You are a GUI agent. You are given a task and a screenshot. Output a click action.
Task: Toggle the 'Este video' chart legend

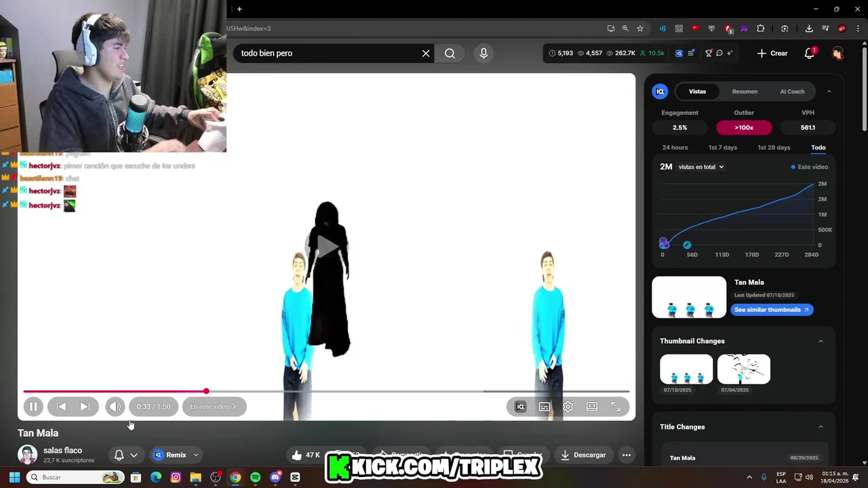point(810,167)
